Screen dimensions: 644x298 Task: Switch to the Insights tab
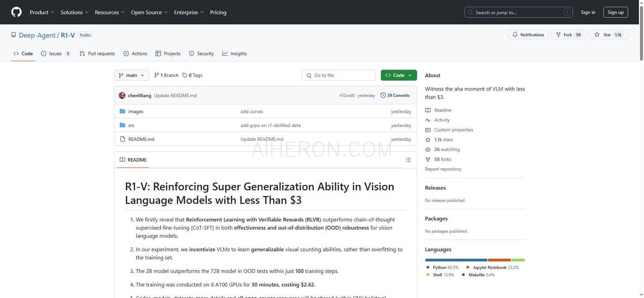click(x=234, y=54)
